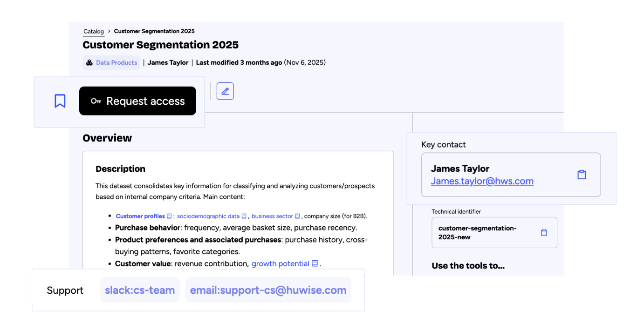Click the email:support-cs@huwise.com support tag
This screenshot has width=644, height=324.
(268, 290)
